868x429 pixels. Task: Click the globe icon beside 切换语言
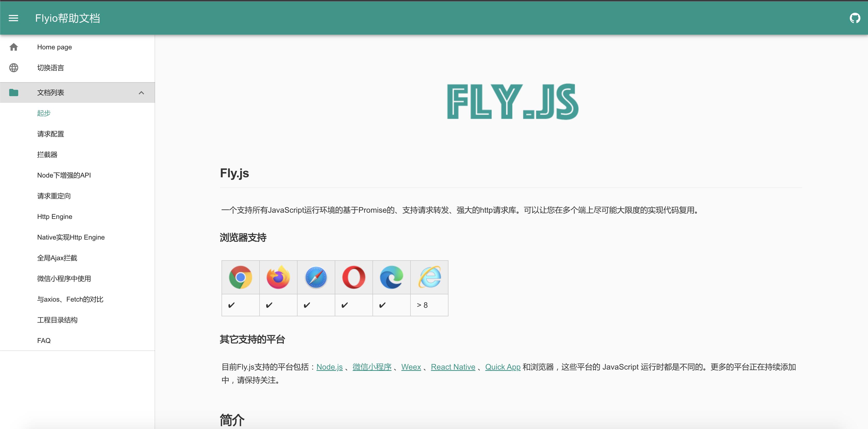point(14,68)
